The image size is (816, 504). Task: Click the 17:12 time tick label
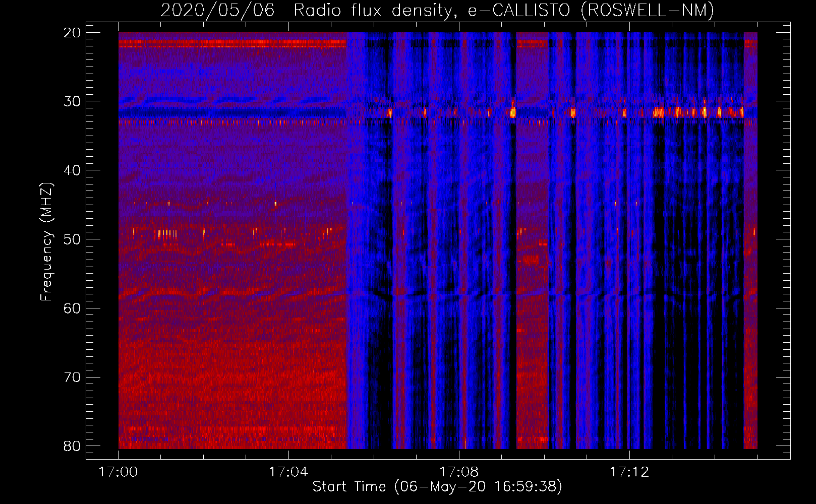(x=629, y=472)
